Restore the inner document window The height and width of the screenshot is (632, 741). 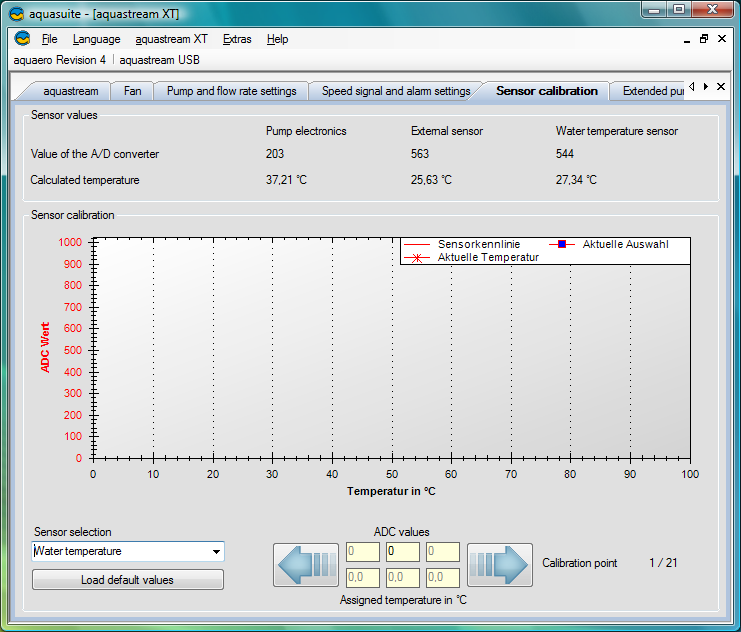click(x=704, y=39)
